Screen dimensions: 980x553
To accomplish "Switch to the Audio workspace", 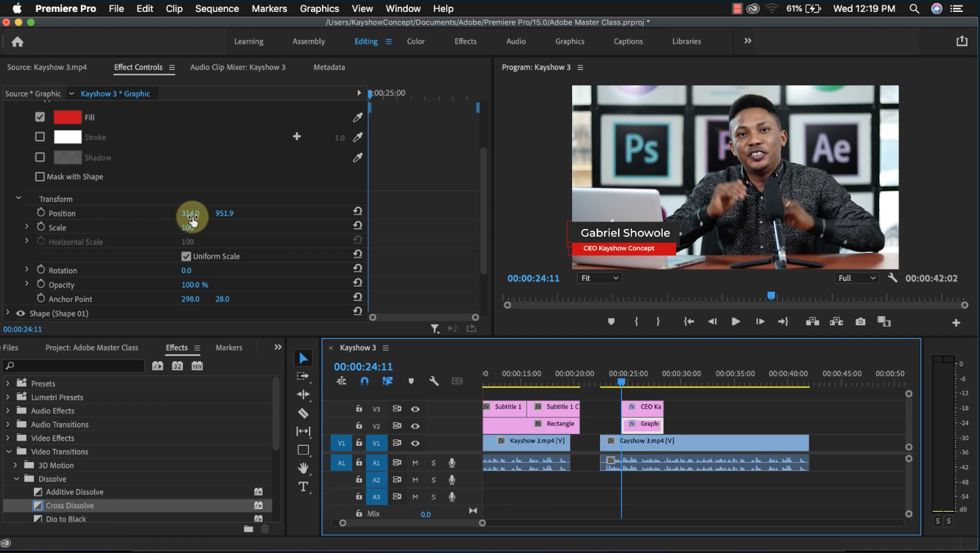I will click(516, 41).
